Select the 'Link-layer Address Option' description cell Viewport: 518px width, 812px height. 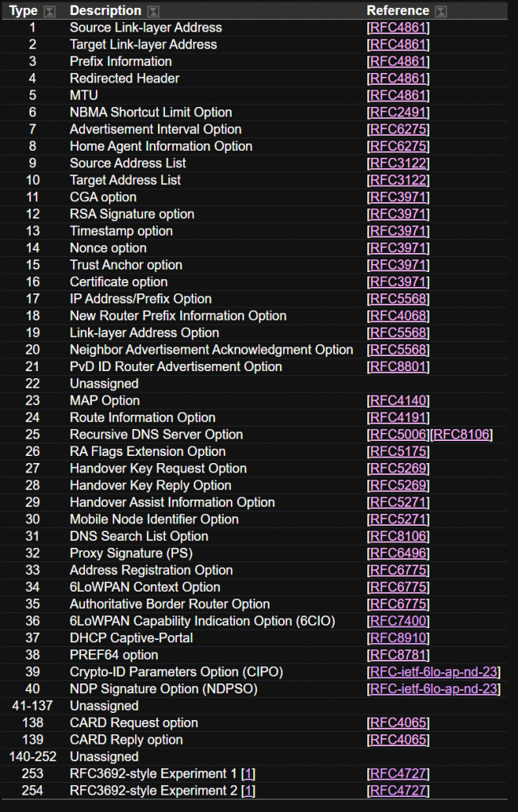pos(144,333)
